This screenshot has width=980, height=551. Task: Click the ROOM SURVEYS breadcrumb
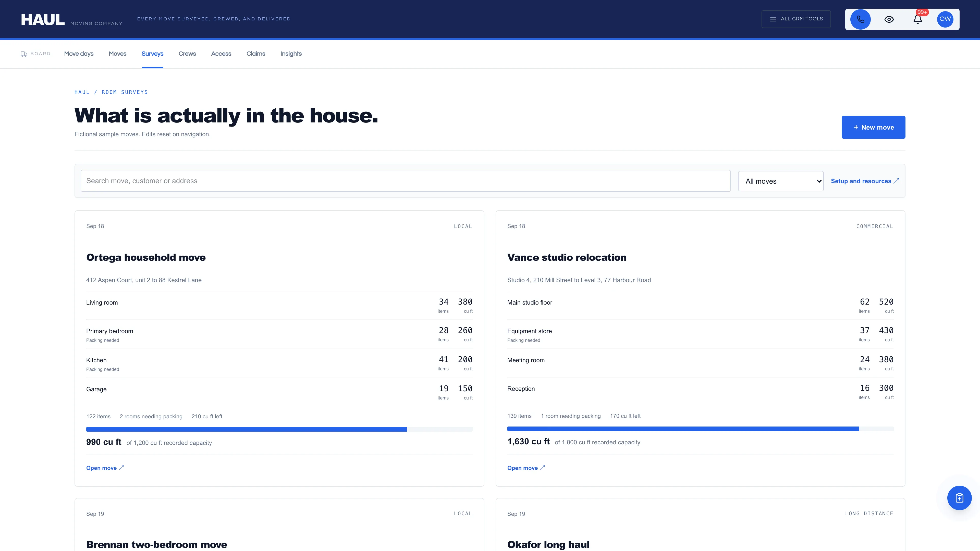[x=125, y=92]
